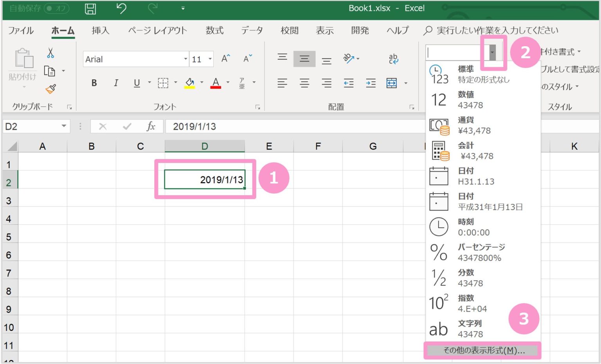Viewport: 601px width, 364px height.
Task: Choose the 会計 format
Action: point(483,151)
